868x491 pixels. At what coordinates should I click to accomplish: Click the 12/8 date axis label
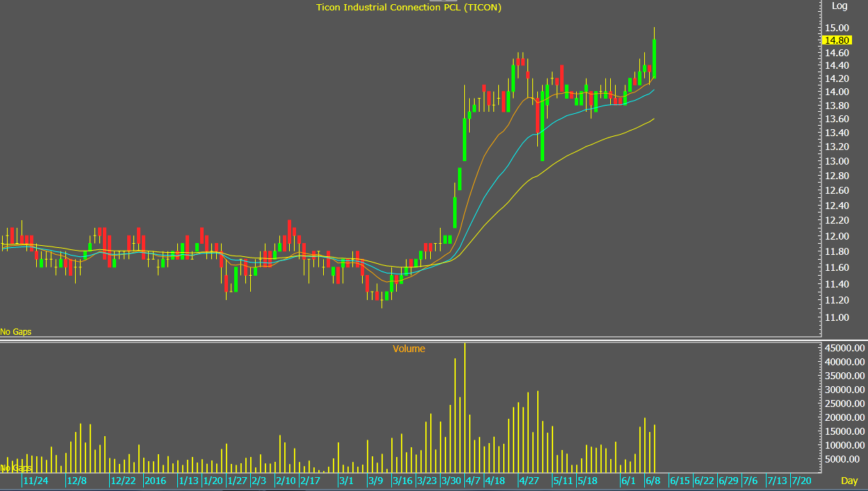(x=76, y=481)
